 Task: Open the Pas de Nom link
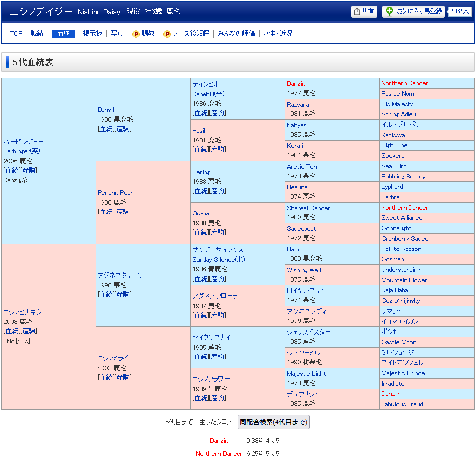tap(398, 94)
